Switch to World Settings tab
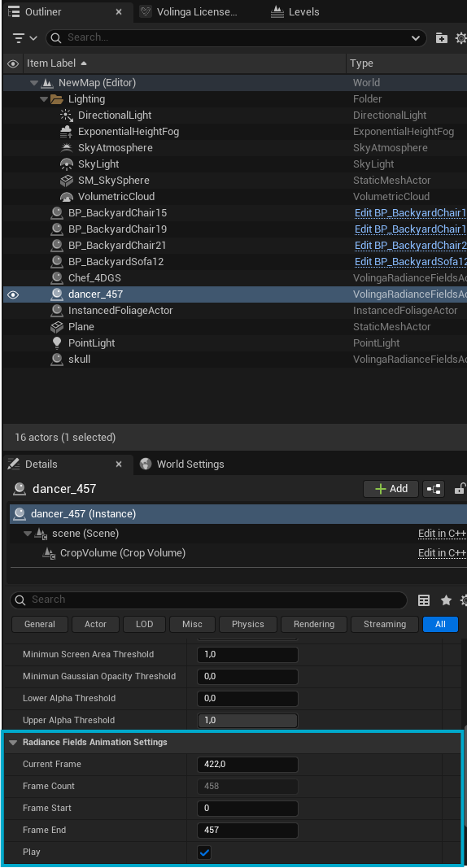This screenshot has width=467, height=868. (182, 464)
